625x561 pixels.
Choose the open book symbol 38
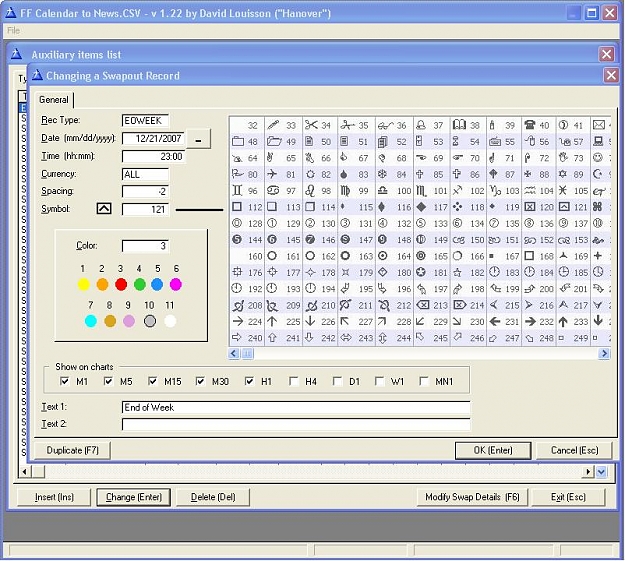(459, 125)
